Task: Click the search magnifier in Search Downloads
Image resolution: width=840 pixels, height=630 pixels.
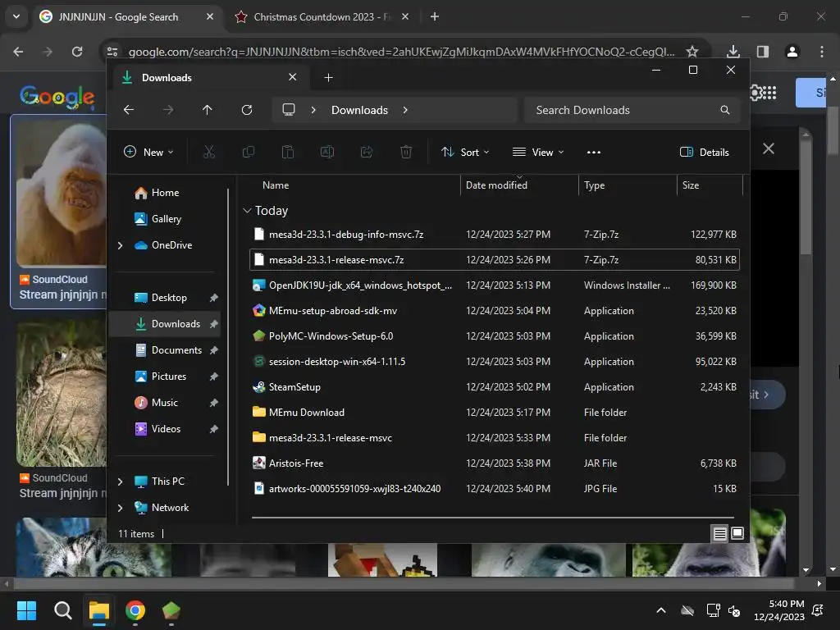Action: 725,110
